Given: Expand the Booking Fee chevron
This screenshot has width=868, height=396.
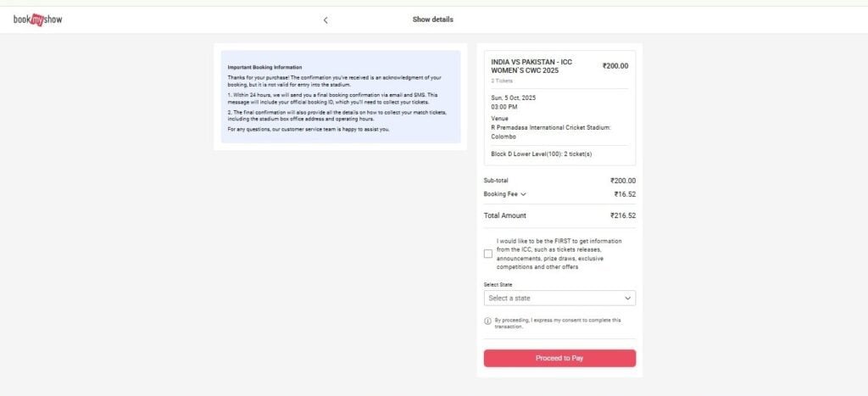Looking at the screenshot, I should point(524,194).
